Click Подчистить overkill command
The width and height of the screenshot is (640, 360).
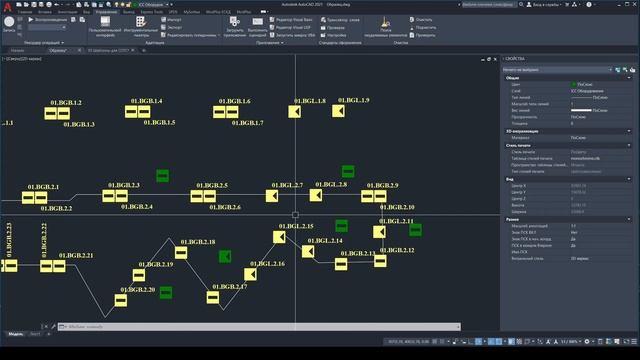click(x=422, y=27)
